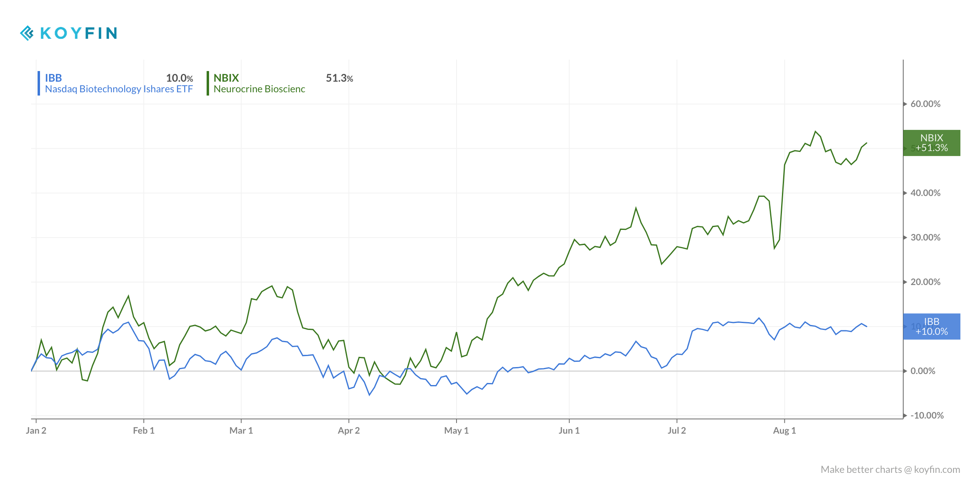Click NBIX's 51.3% legend value

pyautogui.click(x=339, y=78)
